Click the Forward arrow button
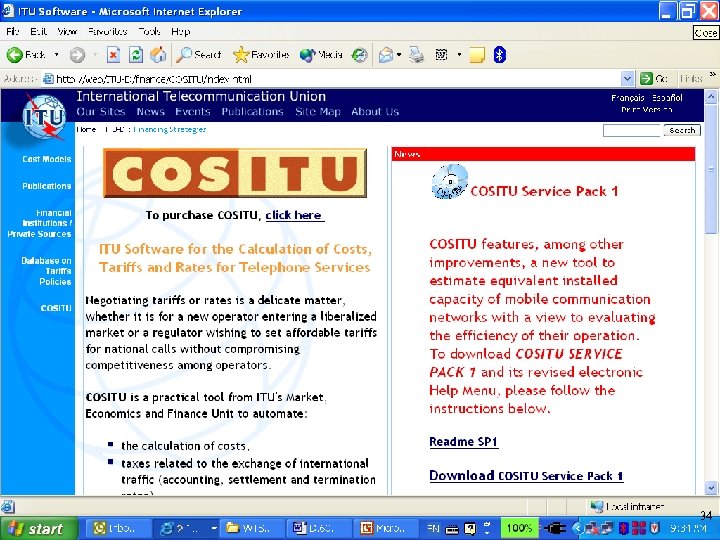Screen dimensions: 720x540 [77, 55]
